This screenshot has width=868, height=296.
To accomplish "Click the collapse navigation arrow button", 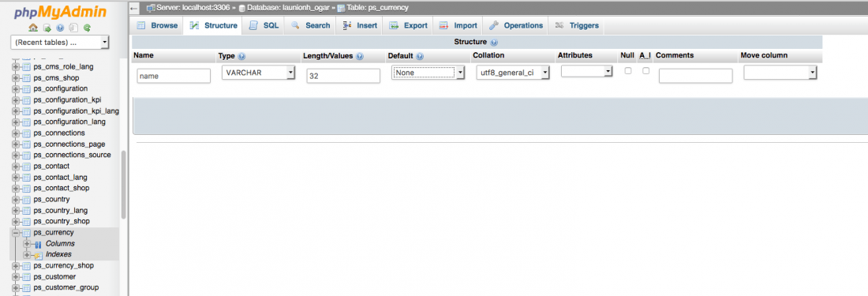I will click(x=134, y=9).
